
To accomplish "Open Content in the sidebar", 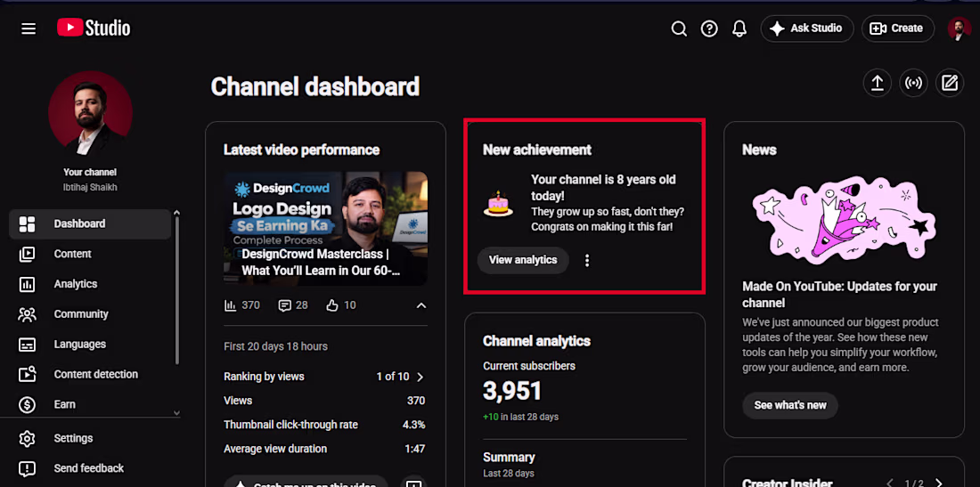I will tap(90, 254).
